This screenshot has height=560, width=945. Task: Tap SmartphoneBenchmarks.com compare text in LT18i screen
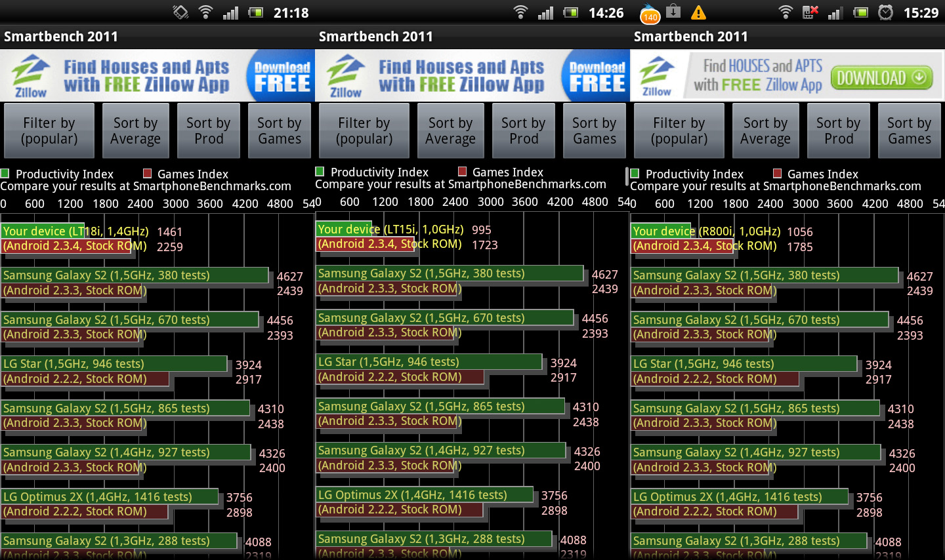146,186
